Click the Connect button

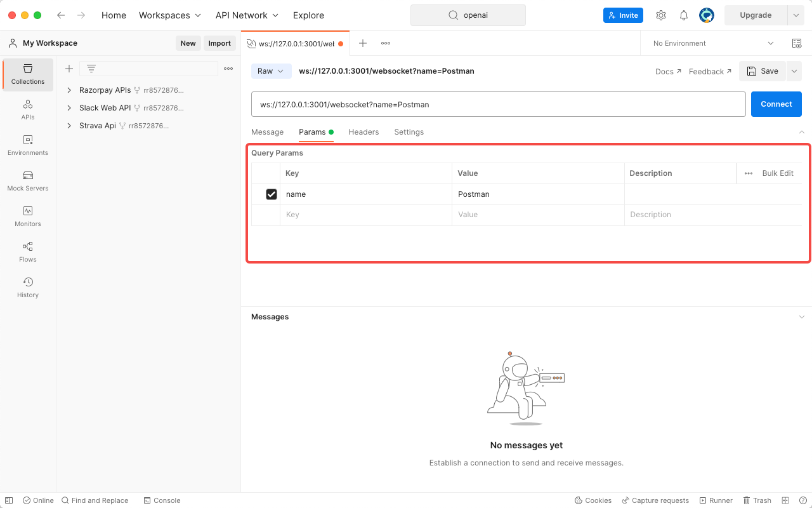[x=776, y=104]
